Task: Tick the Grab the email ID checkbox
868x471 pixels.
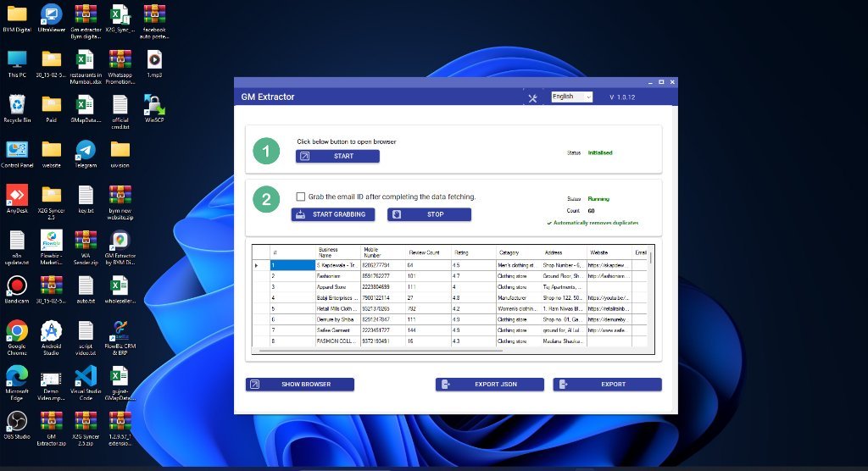Action: click(x=301, y=197)
